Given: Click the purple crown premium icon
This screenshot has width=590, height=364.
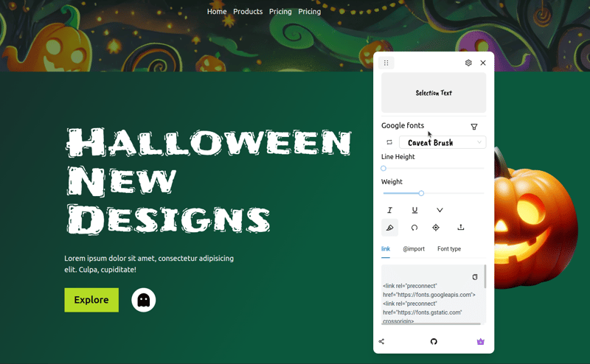Looking at the screenshot, I should tap(481, 341).
